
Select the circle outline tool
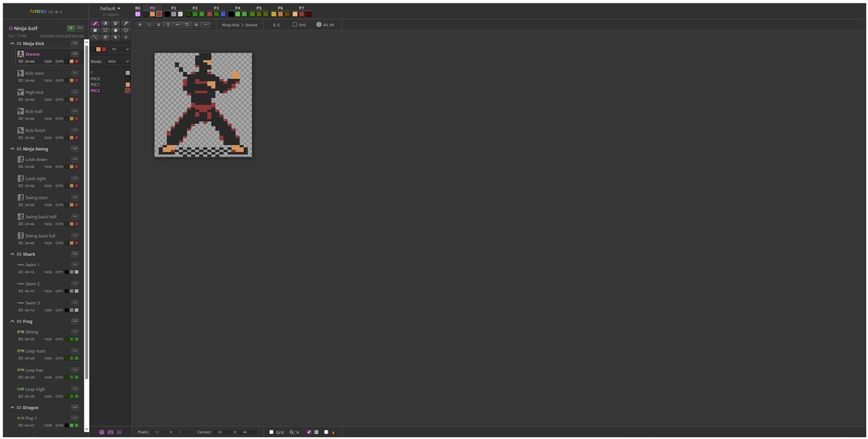click(125, 29)
